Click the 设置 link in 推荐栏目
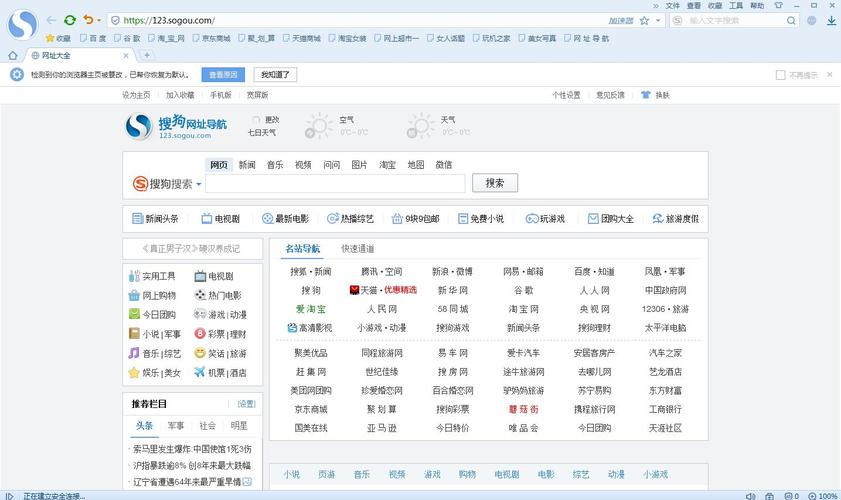841x500 pixels. (247, 404)
